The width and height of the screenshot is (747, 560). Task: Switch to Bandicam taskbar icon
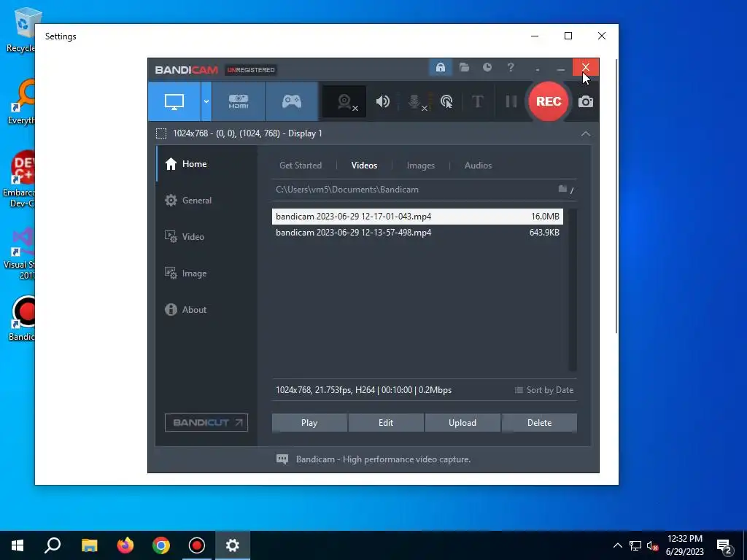tap(197, 545)
